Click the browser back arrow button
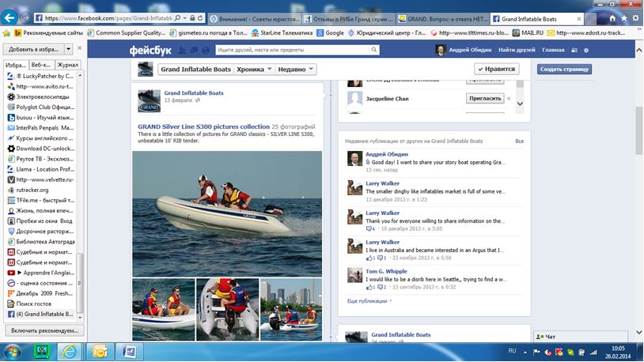 [x=11, y=16]
